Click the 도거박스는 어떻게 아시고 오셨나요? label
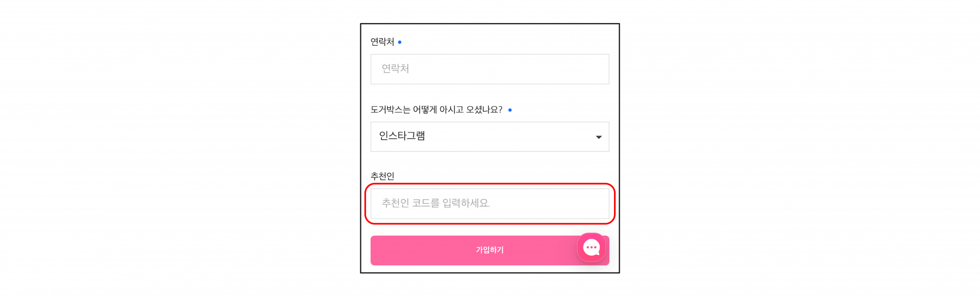The height and width of the screenshot is (297, 980). coord(436,110)
